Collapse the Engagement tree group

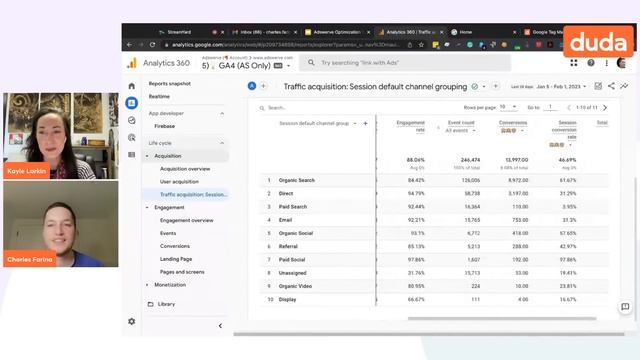147,207
